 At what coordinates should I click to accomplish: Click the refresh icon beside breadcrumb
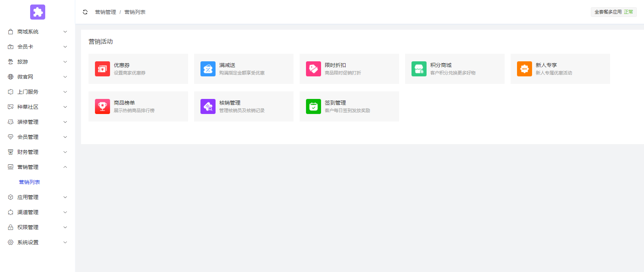[x=85, y=12]
